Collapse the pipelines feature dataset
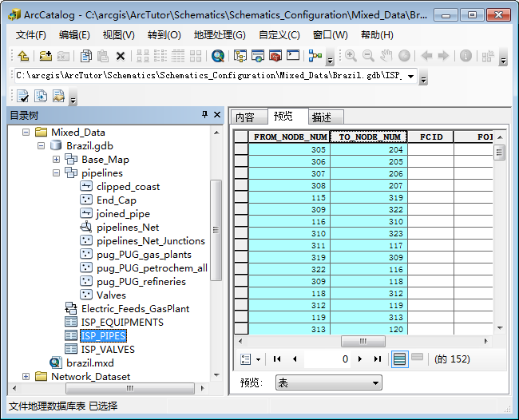The image size is (519, 420). point(56,173)
